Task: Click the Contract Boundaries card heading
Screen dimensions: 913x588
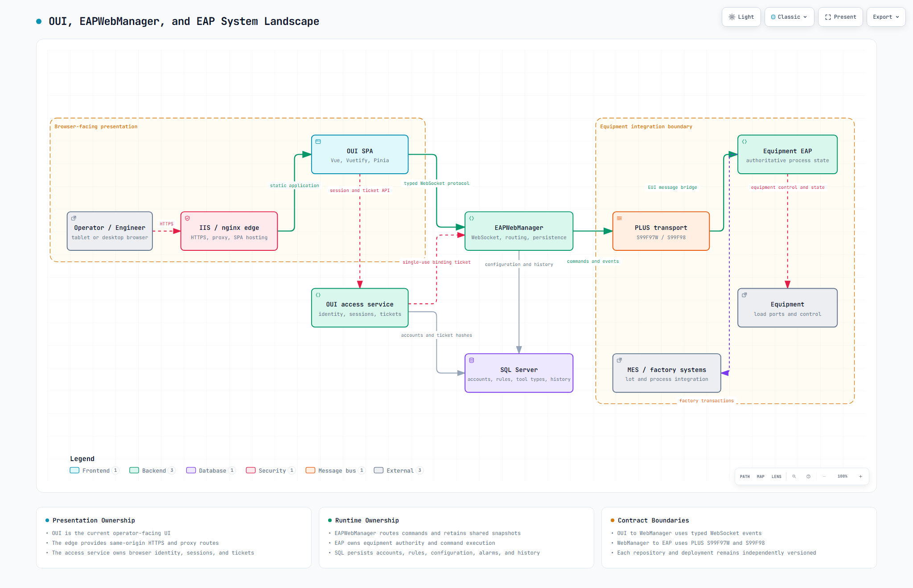Action: pos(653,520)
